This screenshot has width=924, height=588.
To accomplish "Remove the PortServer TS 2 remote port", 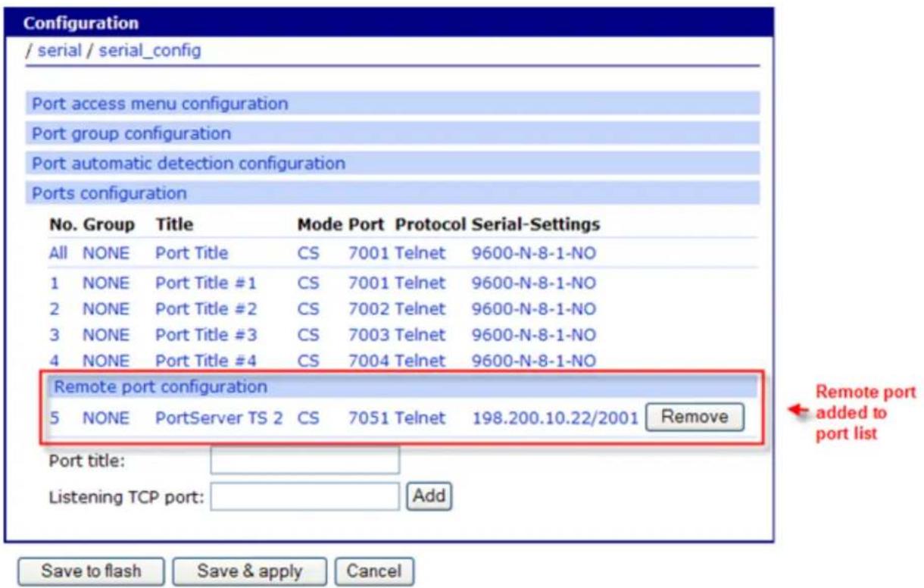I will point(695,416).
